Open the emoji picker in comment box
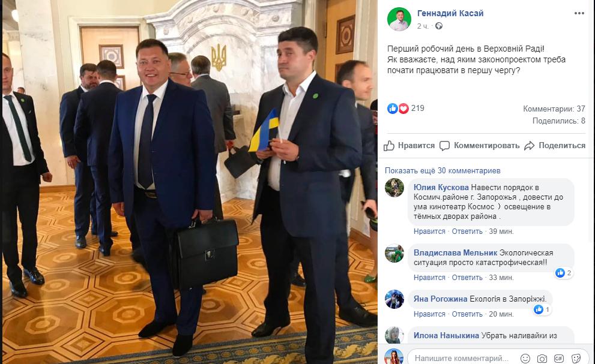The width and height of the screenshot is (595, 364). point(525,359)
